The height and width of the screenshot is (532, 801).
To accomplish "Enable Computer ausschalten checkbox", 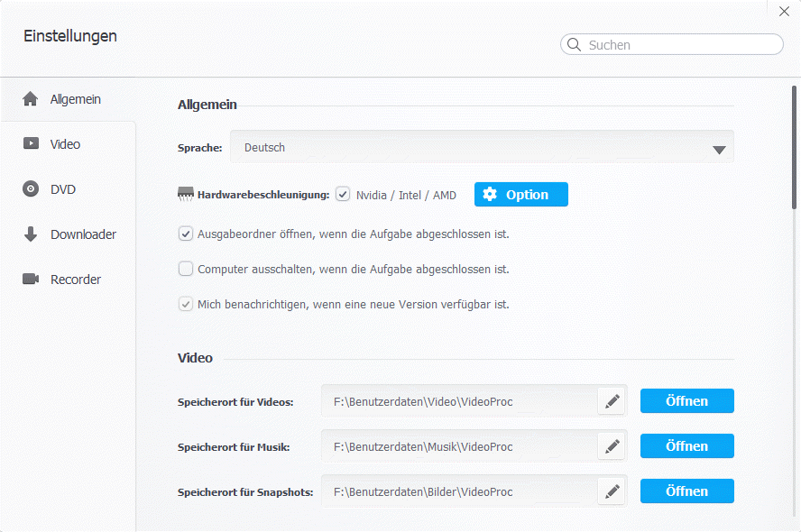I will point(186,269).
